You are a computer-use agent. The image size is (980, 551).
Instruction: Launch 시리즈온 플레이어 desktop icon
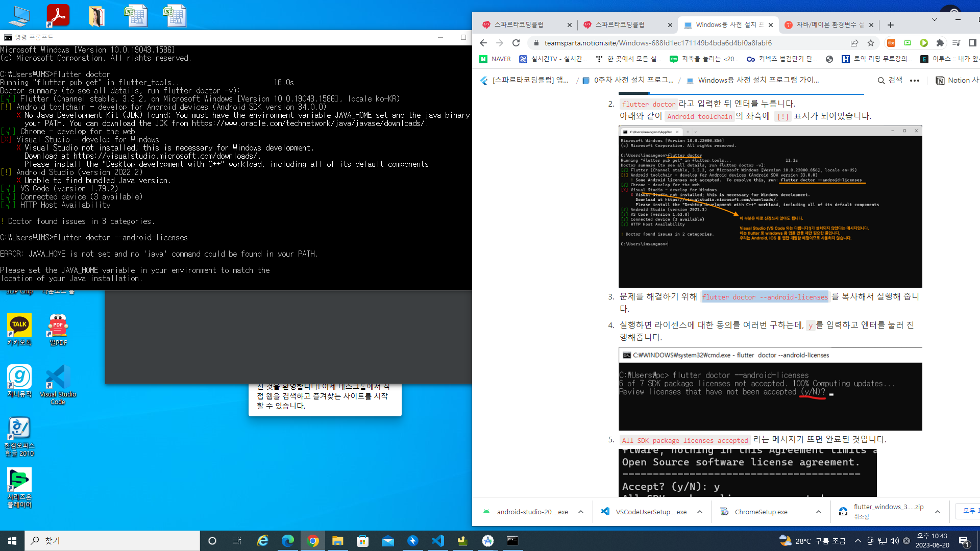click(x=19, y=488)
